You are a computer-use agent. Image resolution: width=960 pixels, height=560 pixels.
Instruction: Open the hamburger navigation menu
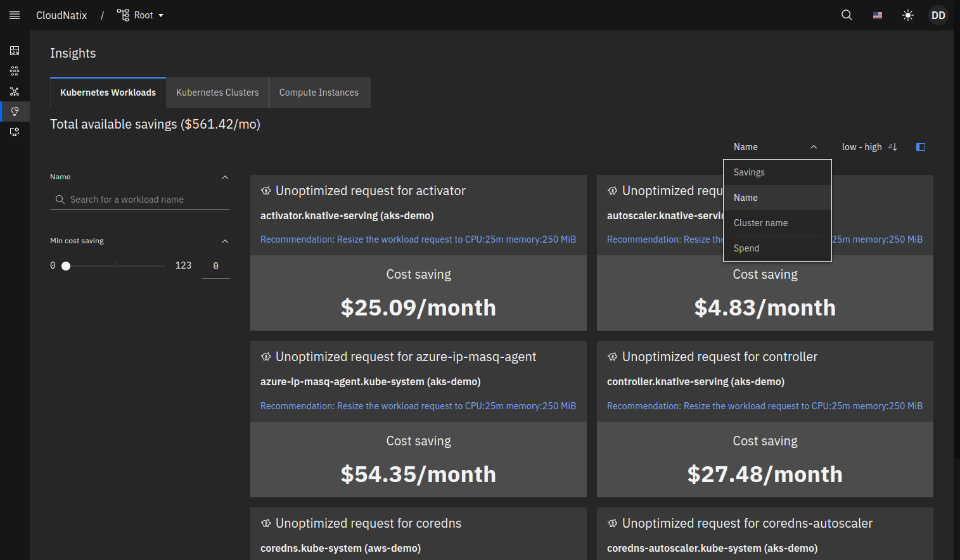coord(15,15)
